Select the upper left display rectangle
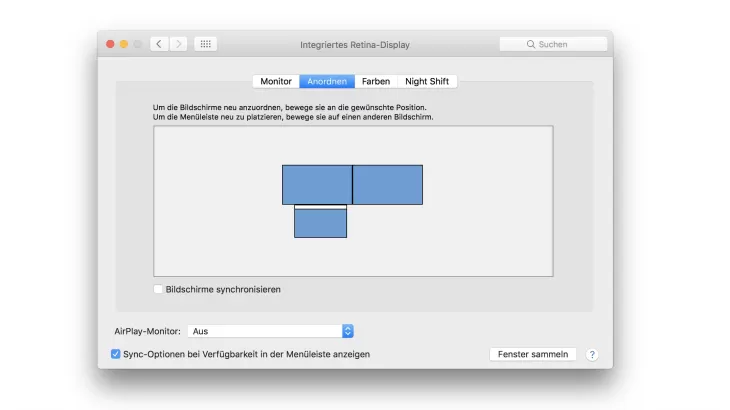 pos(317,184)
